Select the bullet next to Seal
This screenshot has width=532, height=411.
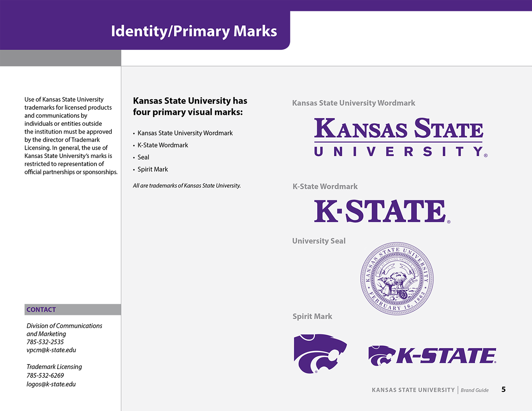[x=134, y=157]
